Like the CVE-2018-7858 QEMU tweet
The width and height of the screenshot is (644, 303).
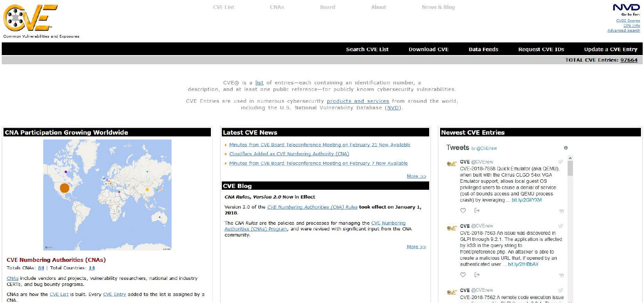463,210
